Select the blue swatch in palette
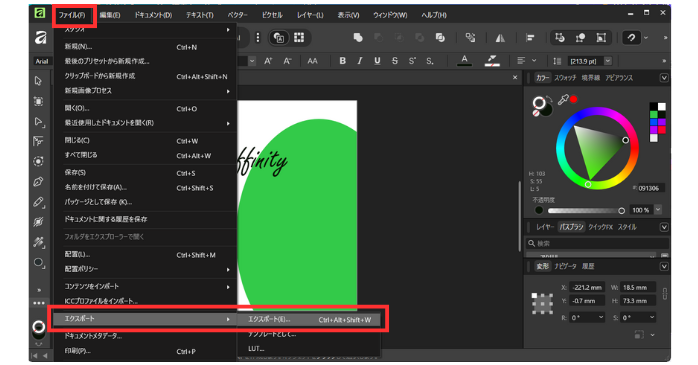The image size is (698, 365). (653, 122)
